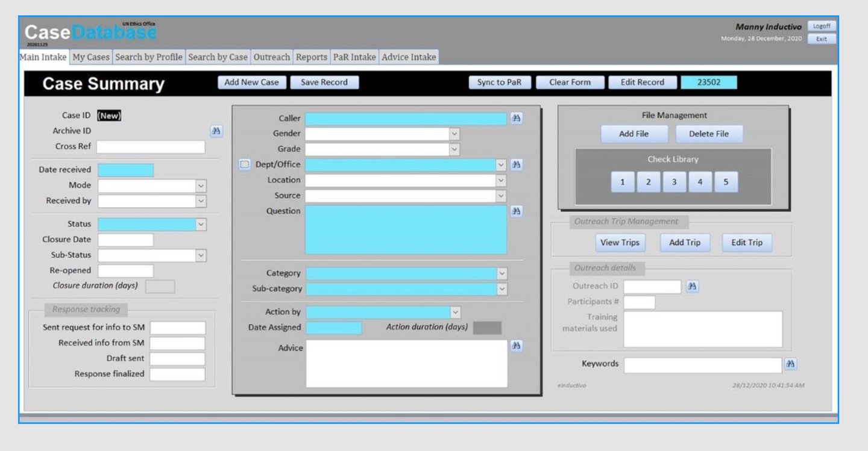This screenshot has height=451, width=868.
Task: Expand the Sub-Status dropdown
Action: (201, 255)
